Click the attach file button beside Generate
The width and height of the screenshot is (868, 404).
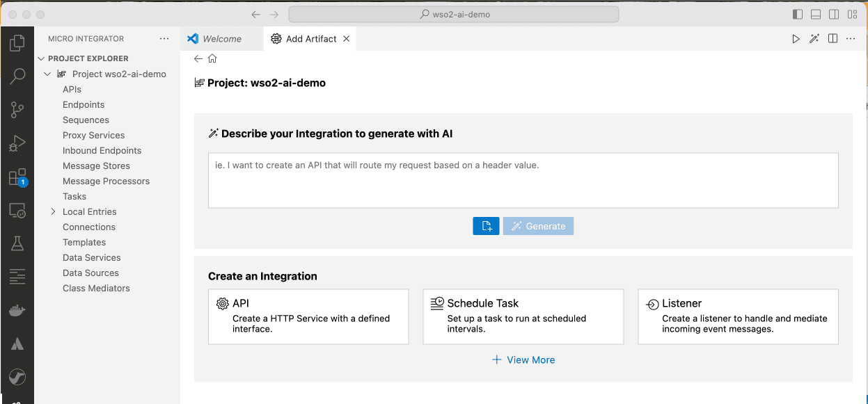[x=486, y=226]
